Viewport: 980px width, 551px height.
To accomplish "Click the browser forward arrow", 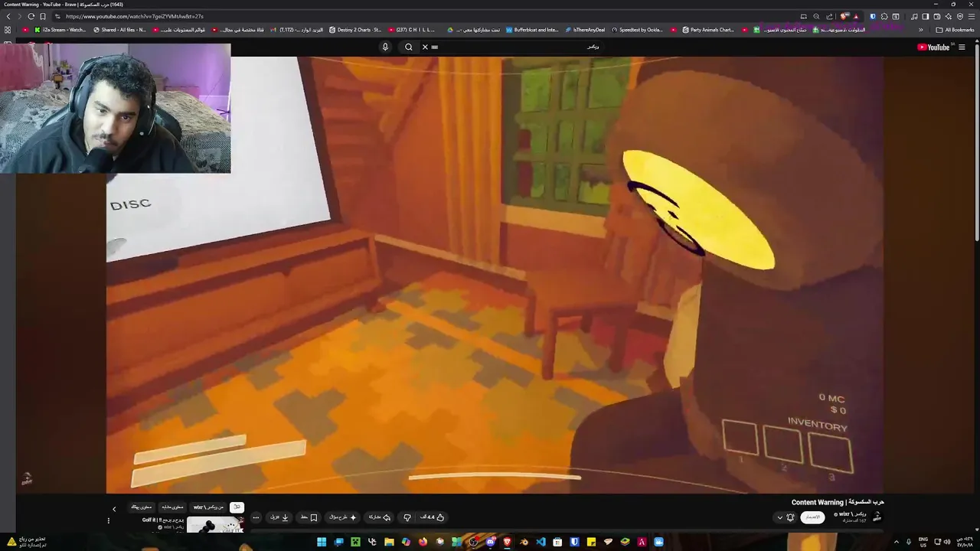I will 19,16.
